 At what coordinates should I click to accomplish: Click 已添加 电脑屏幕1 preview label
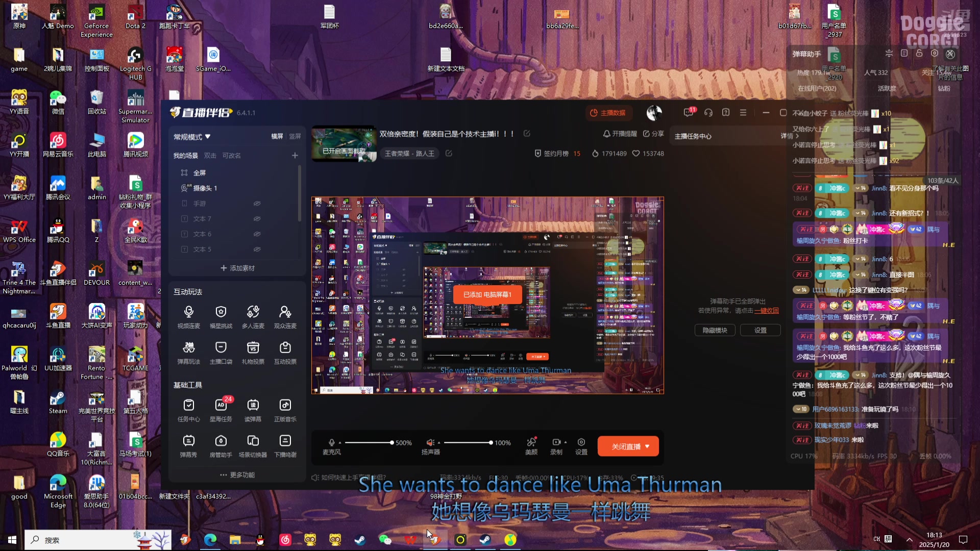(487, 294)
